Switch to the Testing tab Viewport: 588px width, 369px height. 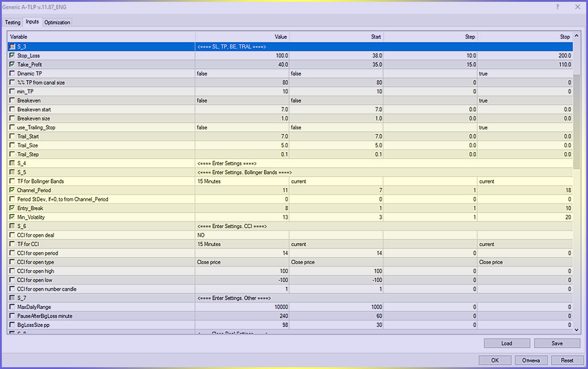click(x=13, y=22)
